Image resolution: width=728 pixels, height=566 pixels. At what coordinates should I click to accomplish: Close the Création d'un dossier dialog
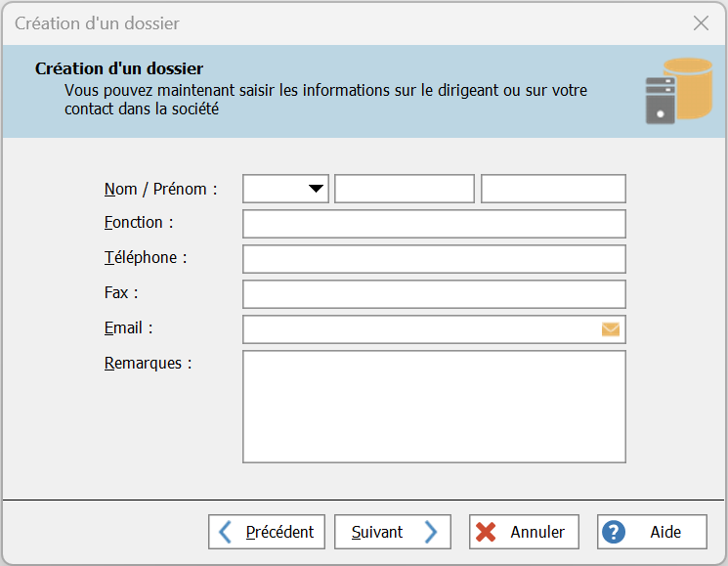[x=701, y=23]
